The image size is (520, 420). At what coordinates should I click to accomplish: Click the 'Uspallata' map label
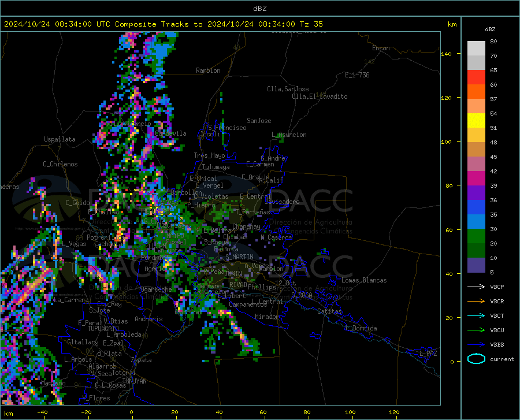coord(60,139)
